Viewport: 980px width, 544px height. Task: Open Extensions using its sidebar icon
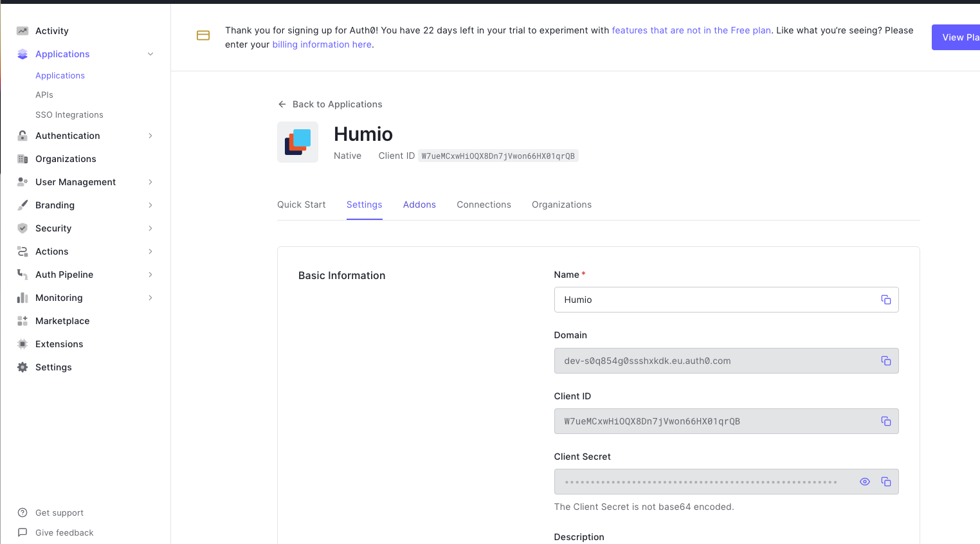(x=23, y=344)
